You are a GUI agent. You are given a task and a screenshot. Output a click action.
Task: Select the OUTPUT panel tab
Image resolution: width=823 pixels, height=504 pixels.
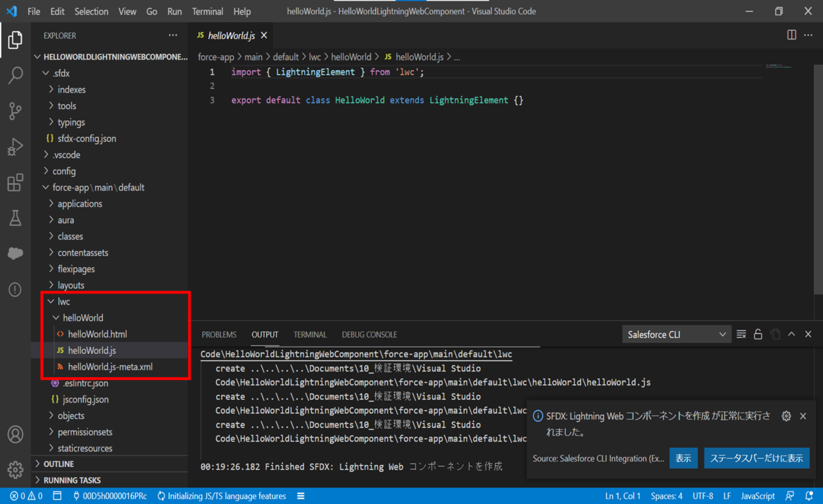[265, 335]
